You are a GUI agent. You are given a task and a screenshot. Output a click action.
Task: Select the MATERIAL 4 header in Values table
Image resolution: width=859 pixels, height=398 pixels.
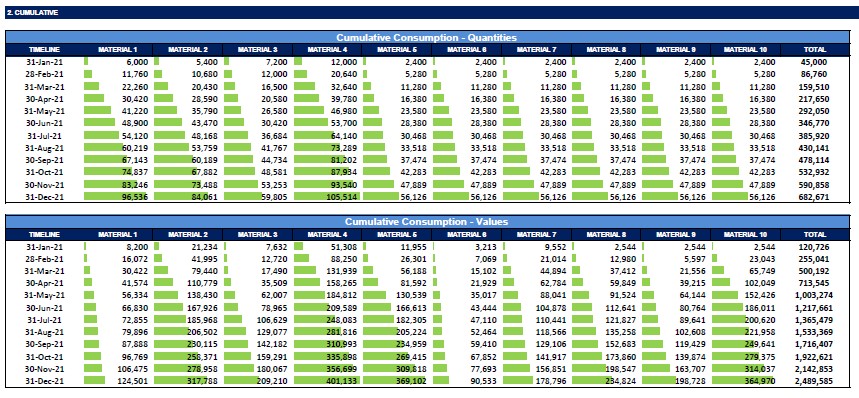click(x=328, y=234)
